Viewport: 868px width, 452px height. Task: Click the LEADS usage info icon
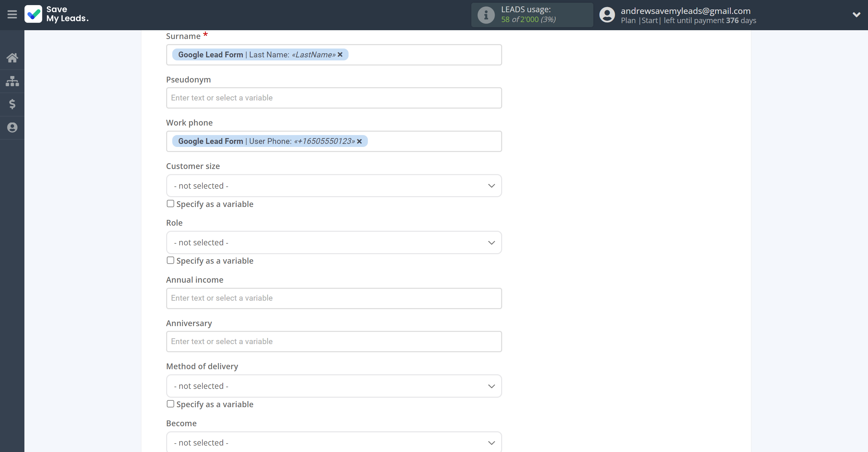(486, 15)
